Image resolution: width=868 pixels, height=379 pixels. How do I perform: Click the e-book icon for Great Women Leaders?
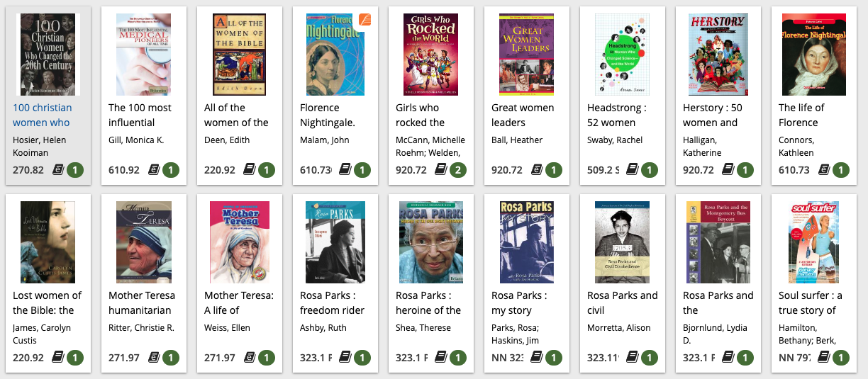537,170
